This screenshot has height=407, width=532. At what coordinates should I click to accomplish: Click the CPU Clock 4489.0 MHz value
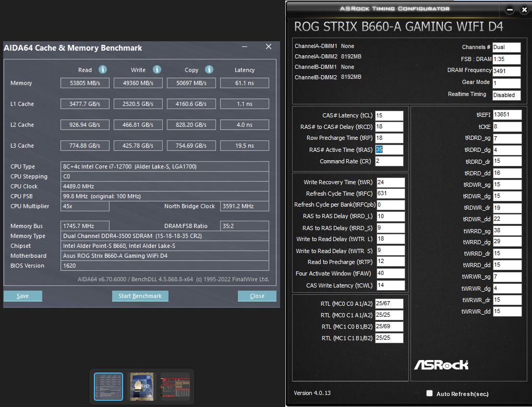(x=164, y=186)
